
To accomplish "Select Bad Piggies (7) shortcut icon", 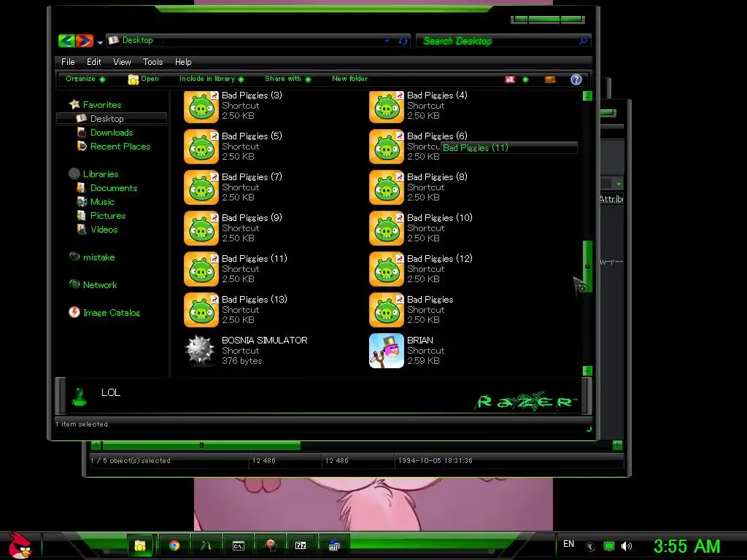I will tap(201, 187).
